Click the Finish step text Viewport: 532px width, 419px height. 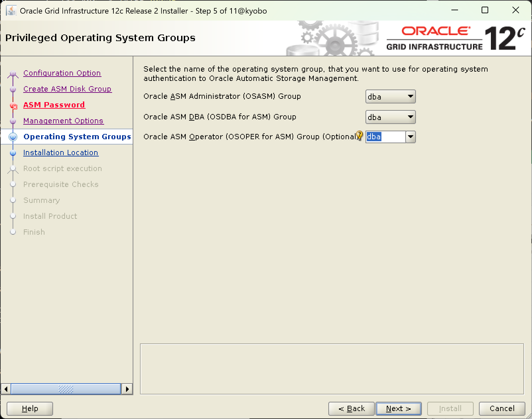[x=34, y=232]
